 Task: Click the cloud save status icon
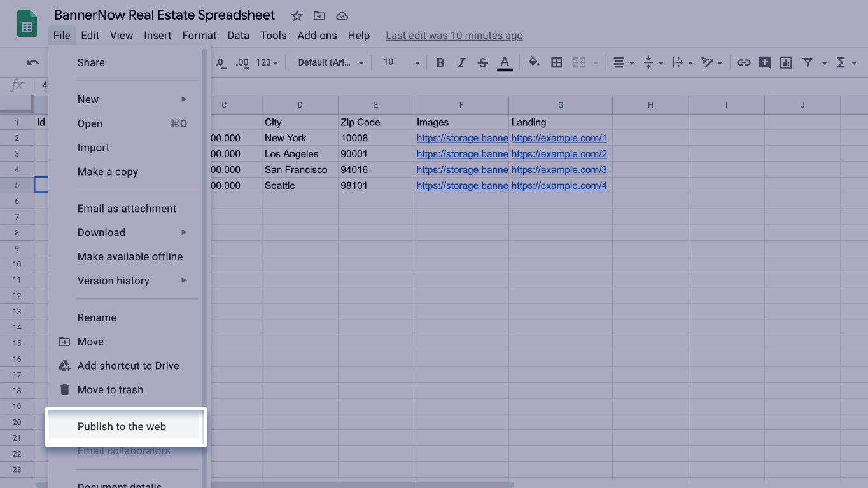point(342,16)
